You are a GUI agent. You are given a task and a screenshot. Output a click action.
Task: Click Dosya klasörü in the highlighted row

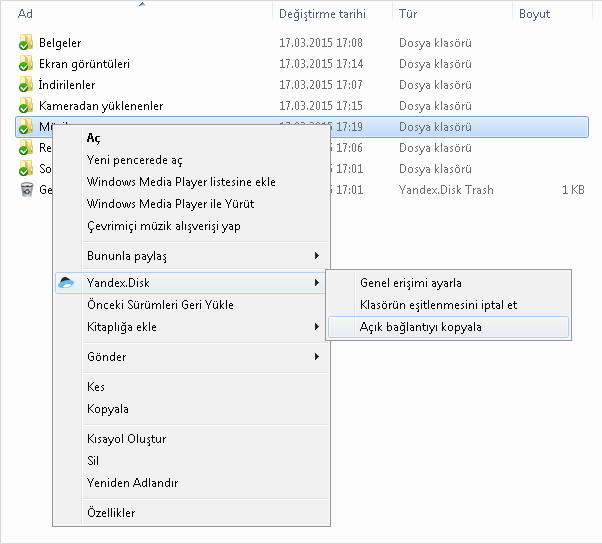[435, 127]
